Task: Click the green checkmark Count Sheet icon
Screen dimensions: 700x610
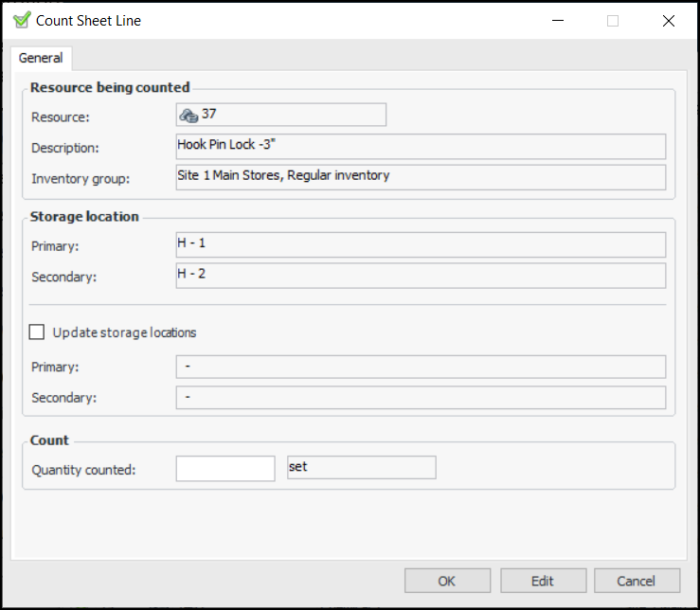Action: pos(22,20)
